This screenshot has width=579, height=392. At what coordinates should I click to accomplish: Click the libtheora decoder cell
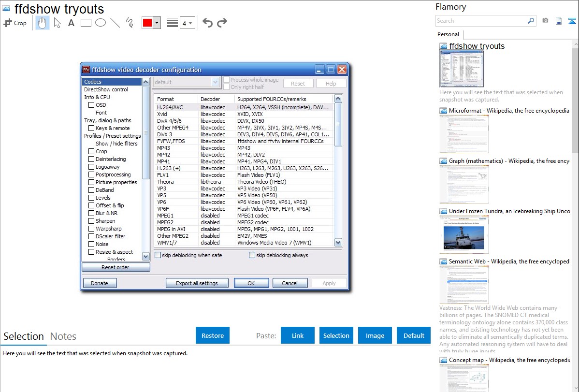(x=211, y=182)
